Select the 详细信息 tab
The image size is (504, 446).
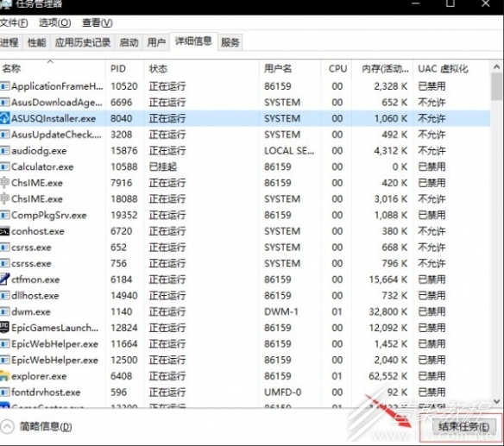(193, 41)
